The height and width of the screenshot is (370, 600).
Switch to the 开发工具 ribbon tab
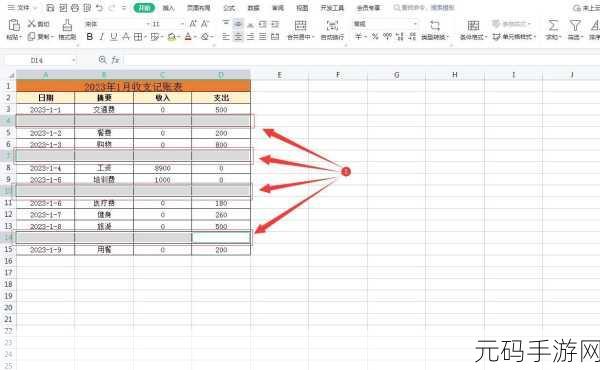(x=332, y=8)
